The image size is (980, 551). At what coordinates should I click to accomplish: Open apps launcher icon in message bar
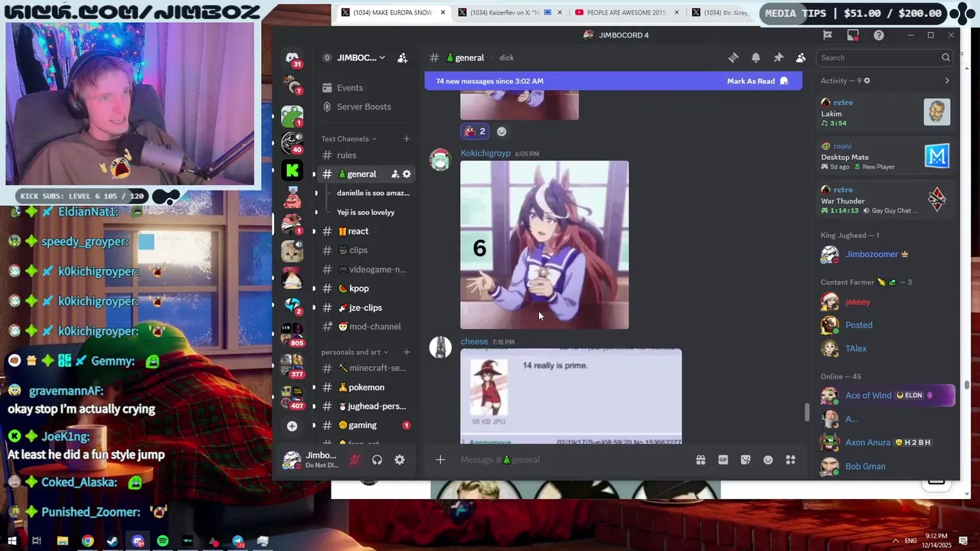click(x=791, y=460)
